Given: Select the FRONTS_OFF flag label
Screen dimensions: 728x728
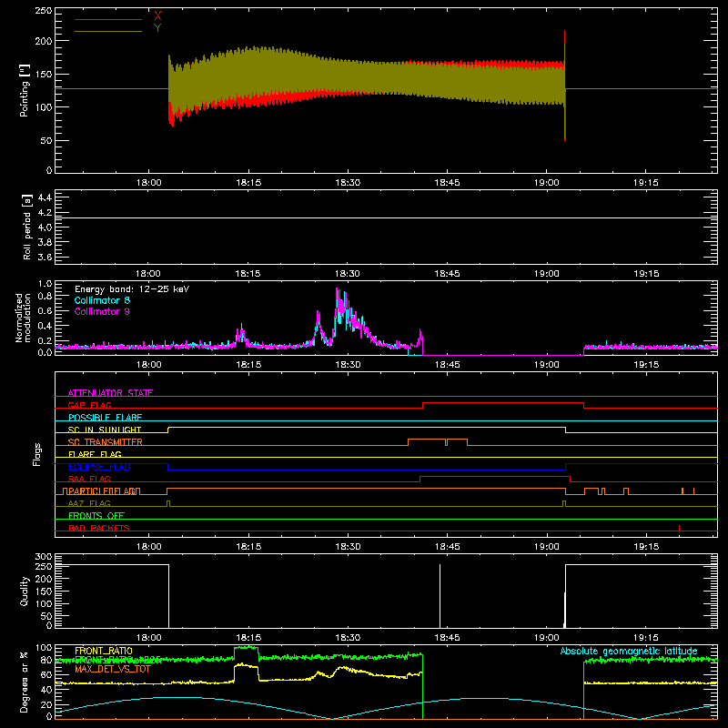Looking at the screenshot, I should point(96,516).
